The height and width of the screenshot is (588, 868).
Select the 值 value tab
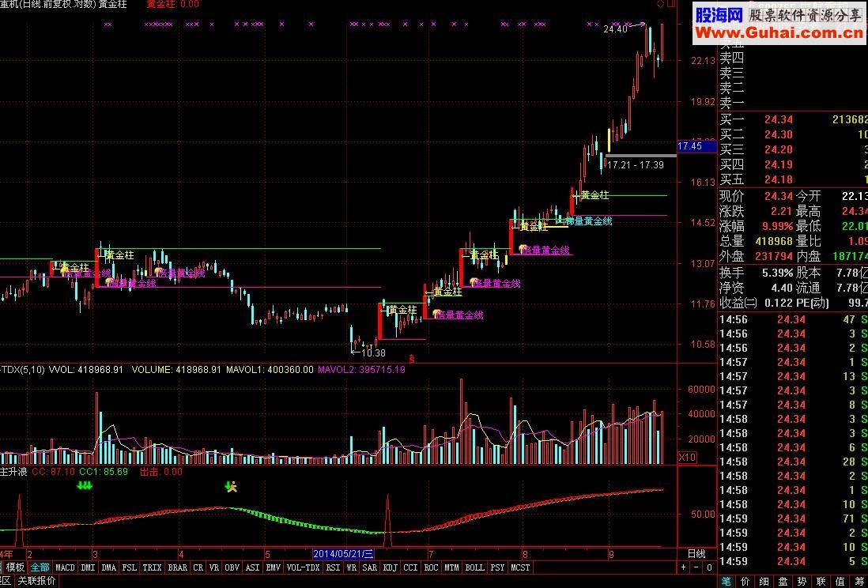[x=840, y=581]
